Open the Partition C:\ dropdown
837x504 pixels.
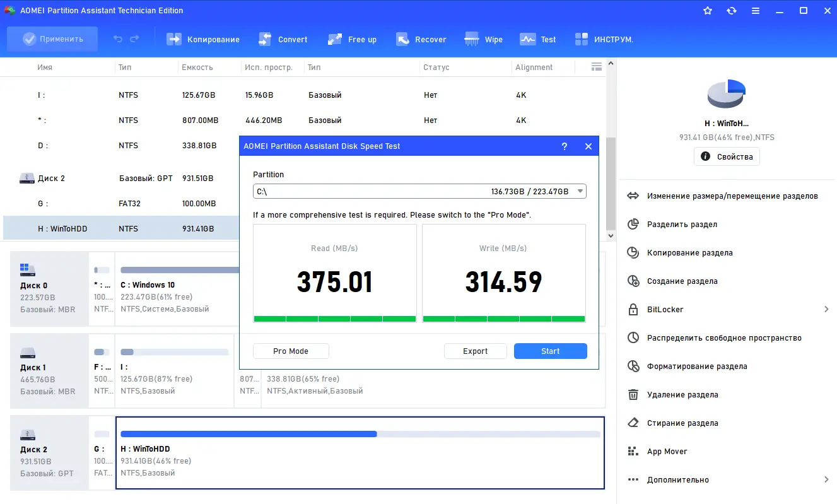click(x=419, y=191)
